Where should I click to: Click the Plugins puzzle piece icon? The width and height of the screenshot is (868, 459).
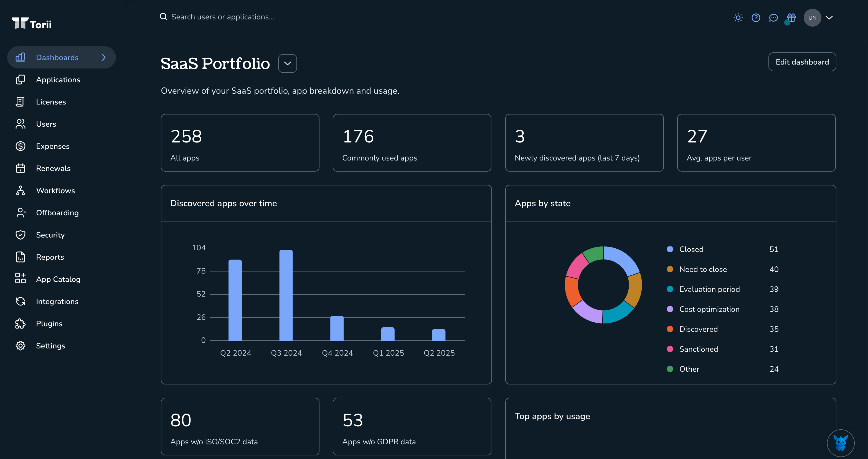[20, 324]
